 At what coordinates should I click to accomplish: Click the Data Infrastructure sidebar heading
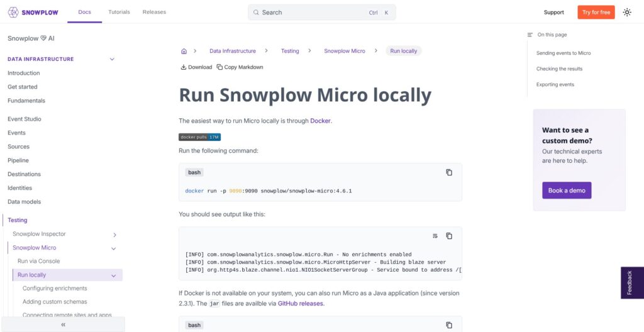pyautogui.click(x=41, y=59)
